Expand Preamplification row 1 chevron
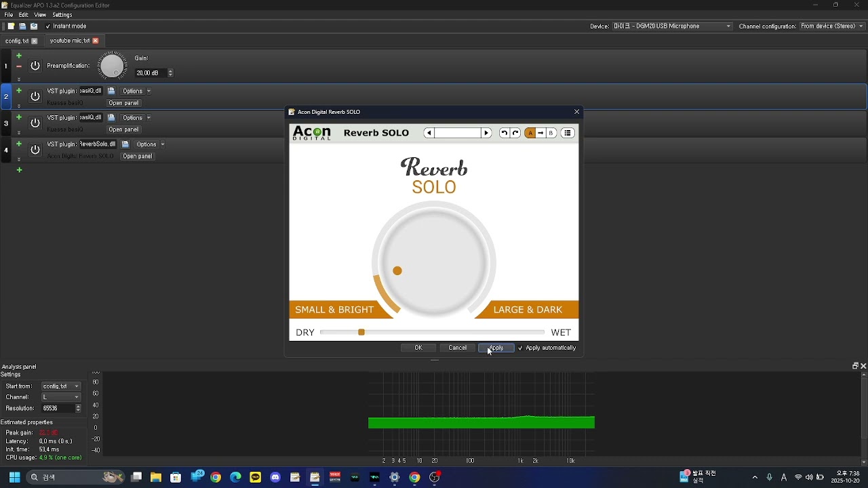The height and width of the screenshot is (488, 868). (19, 79)
